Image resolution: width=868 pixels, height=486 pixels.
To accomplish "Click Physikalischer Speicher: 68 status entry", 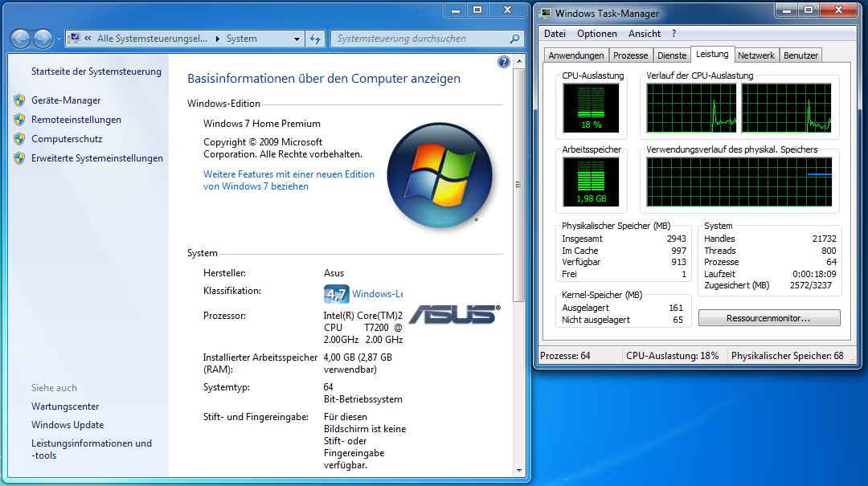I will tap(787, 356).
